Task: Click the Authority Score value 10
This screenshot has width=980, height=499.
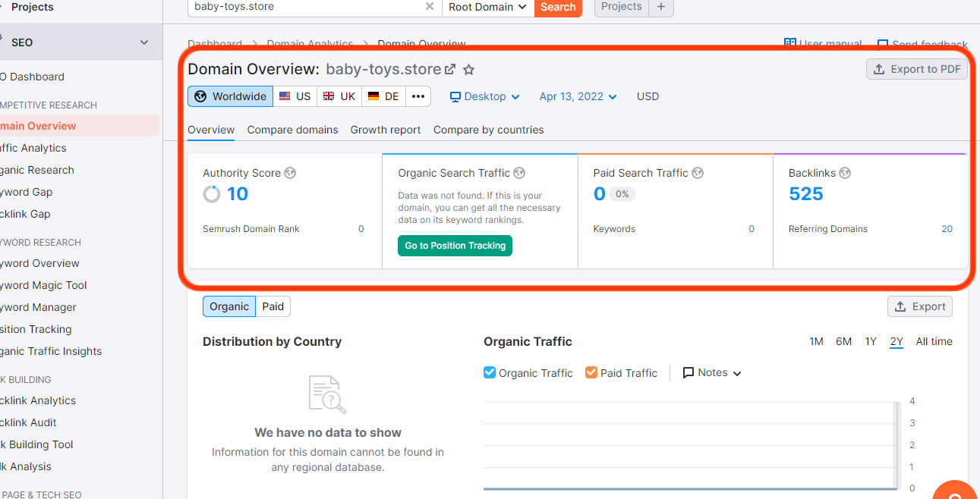Action: tap(238, 194)
